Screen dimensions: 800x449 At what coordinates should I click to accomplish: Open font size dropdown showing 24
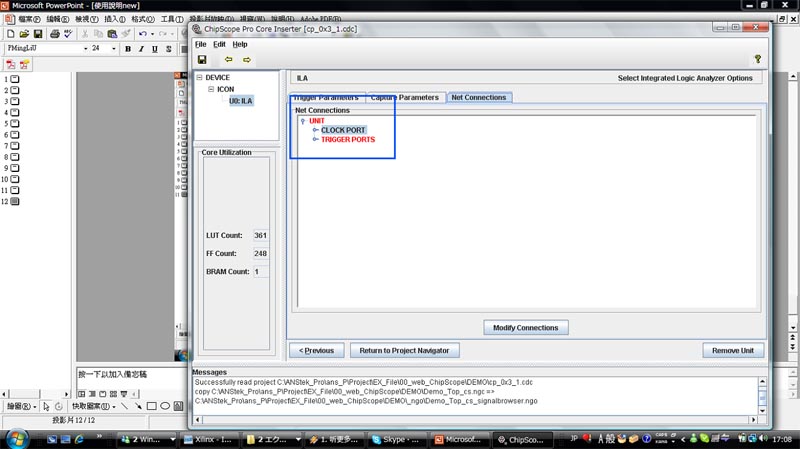[x=113, y=48]
